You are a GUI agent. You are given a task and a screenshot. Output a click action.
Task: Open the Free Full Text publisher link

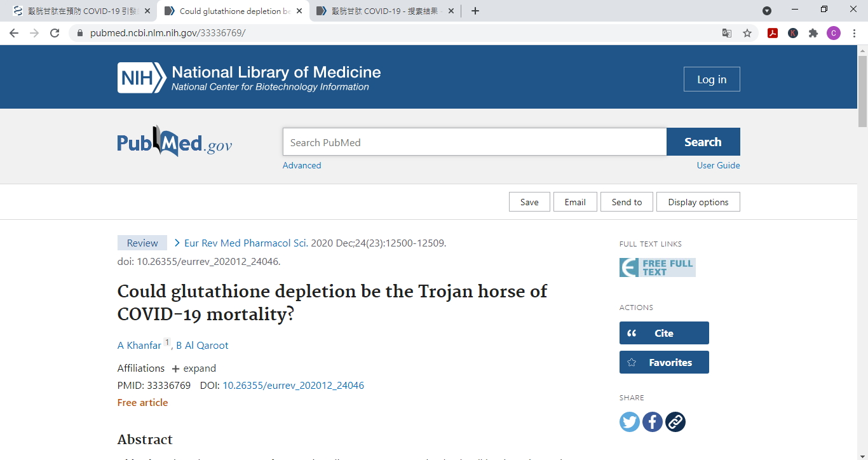(x=657, y=267)
